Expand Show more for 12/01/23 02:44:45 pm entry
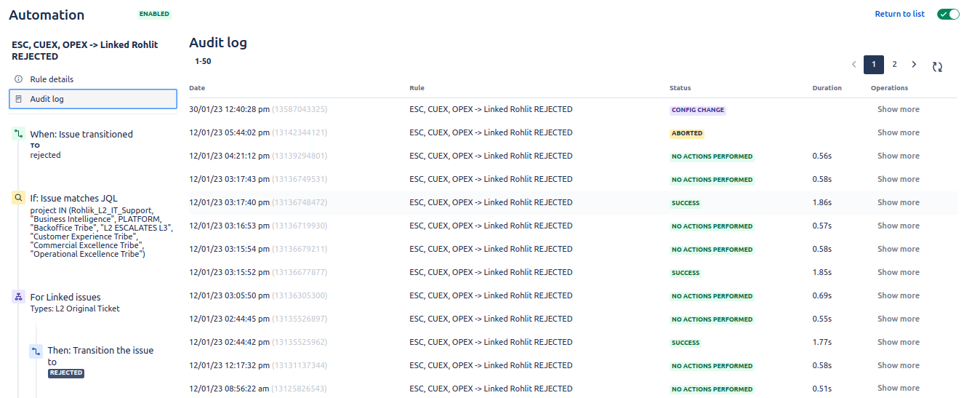980x398 pixels. pos(898,319)
